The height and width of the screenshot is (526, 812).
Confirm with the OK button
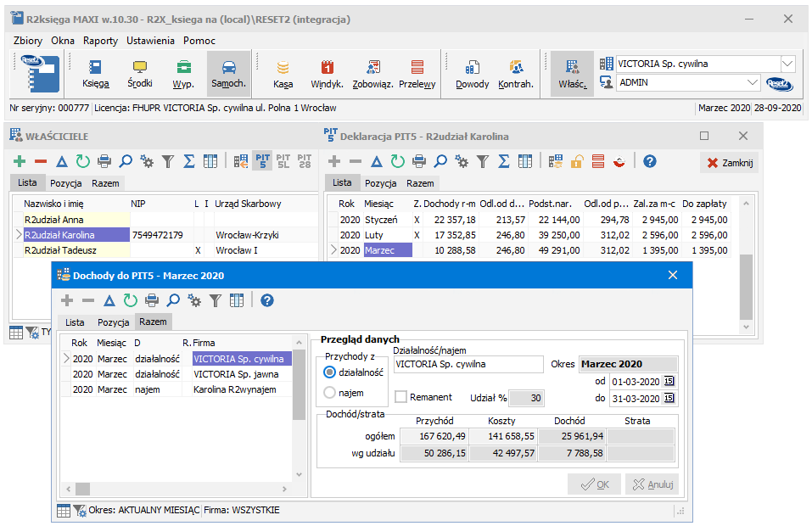point(595,484)
